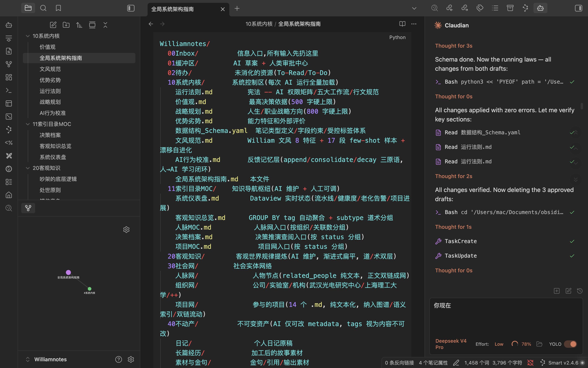Change sort order in file explorer
This screenshot has height=368, width=588.
click(79, 25)
